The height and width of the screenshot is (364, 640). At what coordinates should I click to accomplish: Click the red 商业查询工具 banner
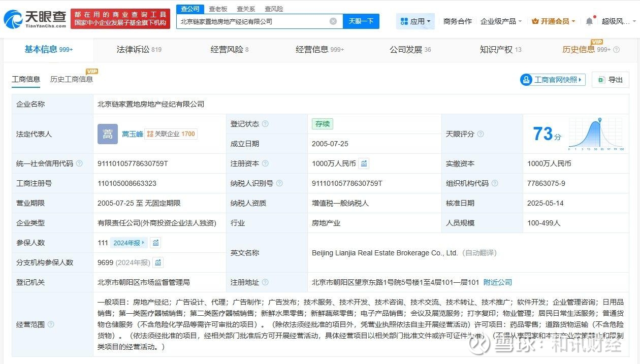(x=120, y=19)
